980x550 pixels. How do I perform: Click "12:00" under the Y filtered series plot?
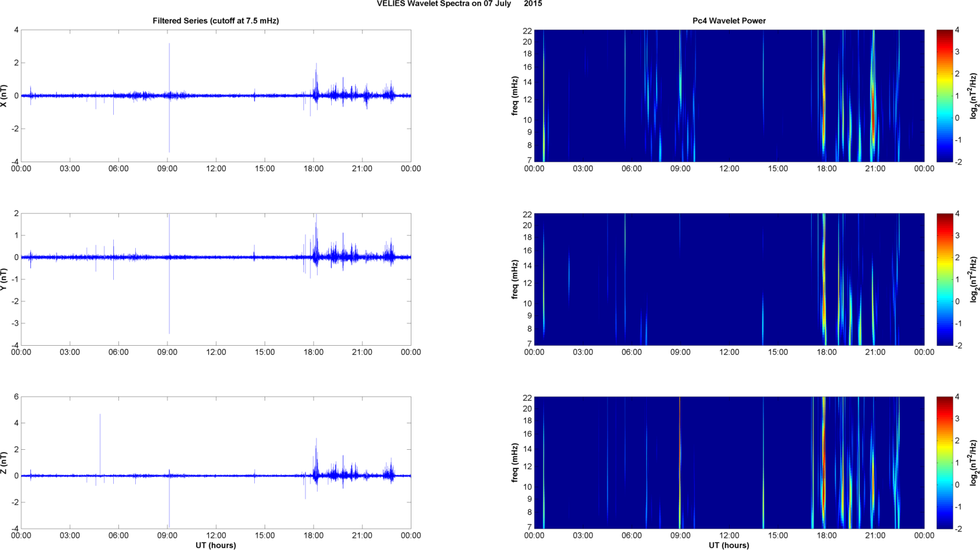[216, 352]
